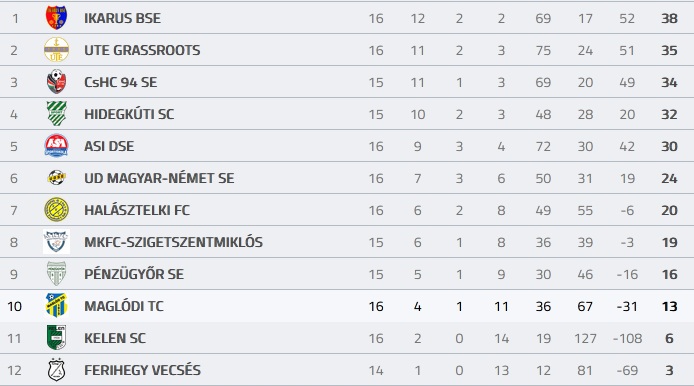Viewport: 694px width, 386px height.
Task: Click the IKARUS BSE team crest
Action: (56, 18)
